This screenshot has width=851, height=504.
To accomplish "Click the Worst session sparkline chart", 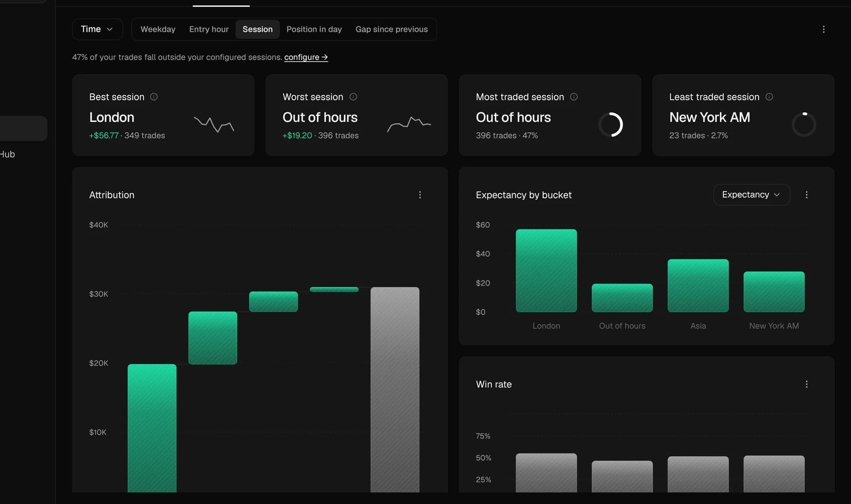I will pos(409,124).
